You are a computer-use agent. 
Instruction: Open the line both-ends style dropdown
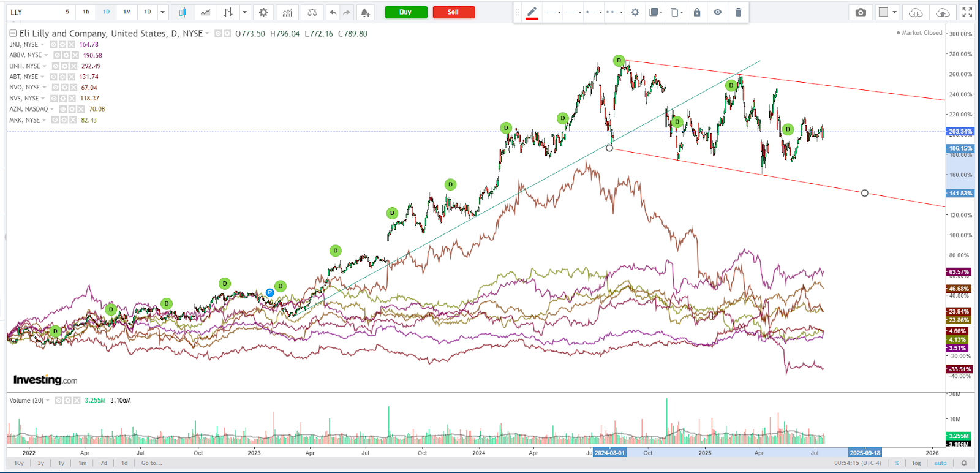[614, 12]
